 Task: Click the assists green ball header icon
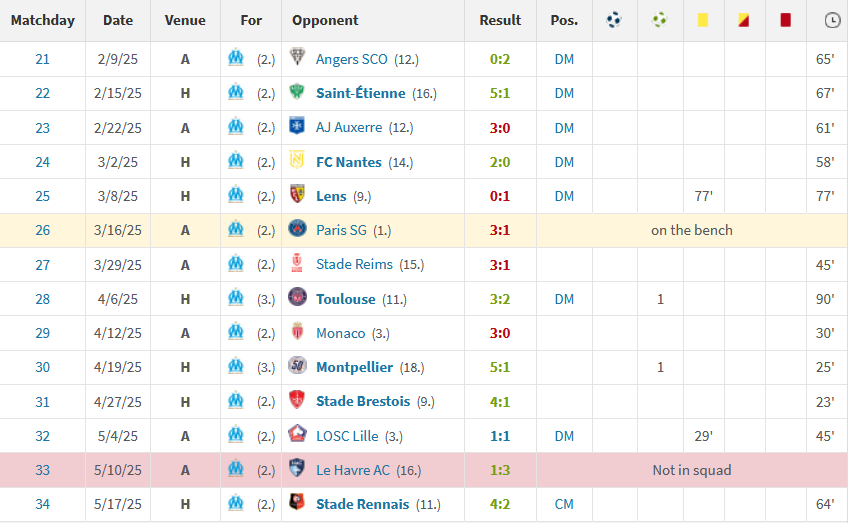(x=659, y=21)
